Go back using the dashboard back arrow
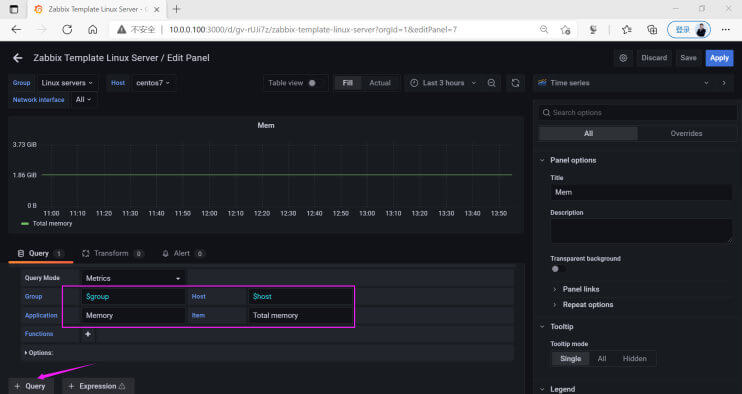Screen dimensions: 742x394 (x=18, y=58)
